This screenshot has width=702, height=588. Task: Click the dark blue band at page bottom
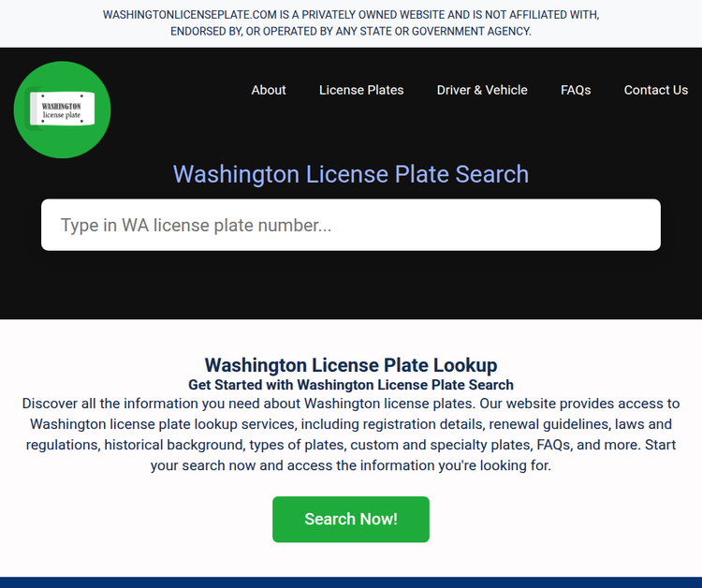click(351, 582)
